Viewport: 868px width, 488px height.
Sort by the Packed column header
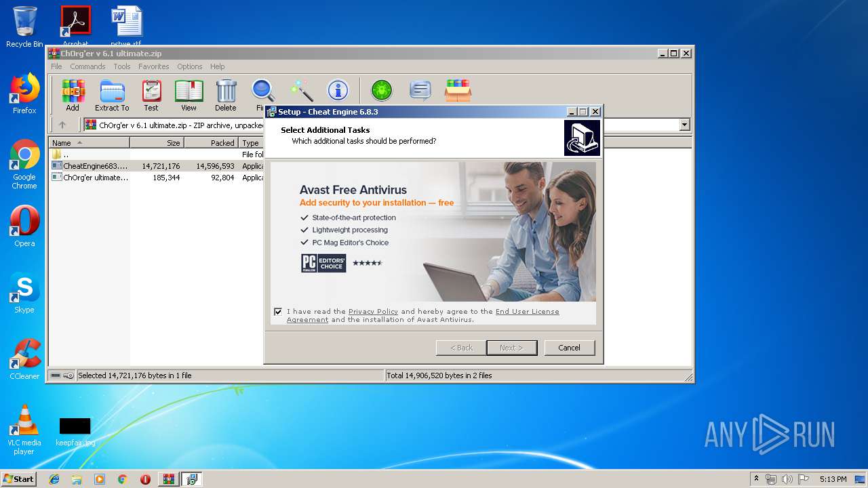pyautogui.click(x=211, y=143)
